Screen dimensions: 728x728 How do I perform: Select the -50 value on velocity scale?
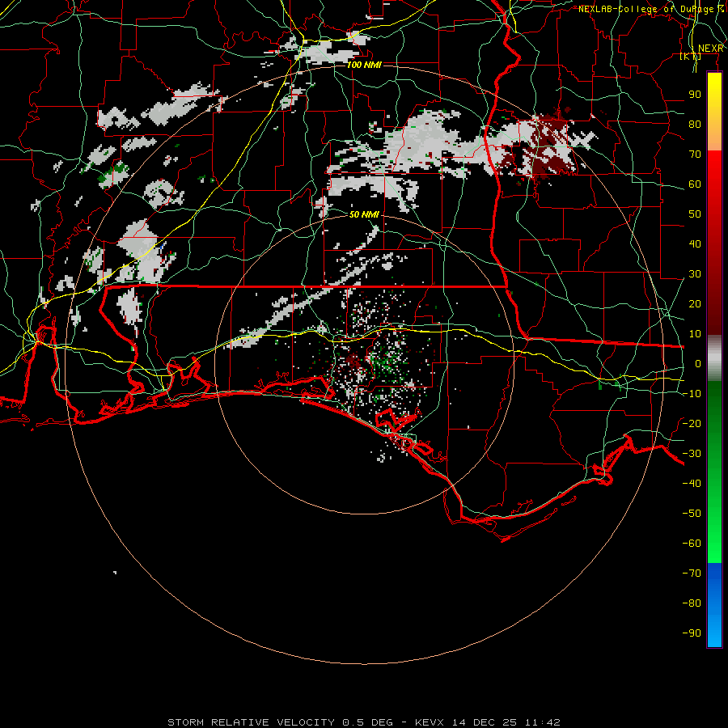pyautogui.click(x=692, y=514)
